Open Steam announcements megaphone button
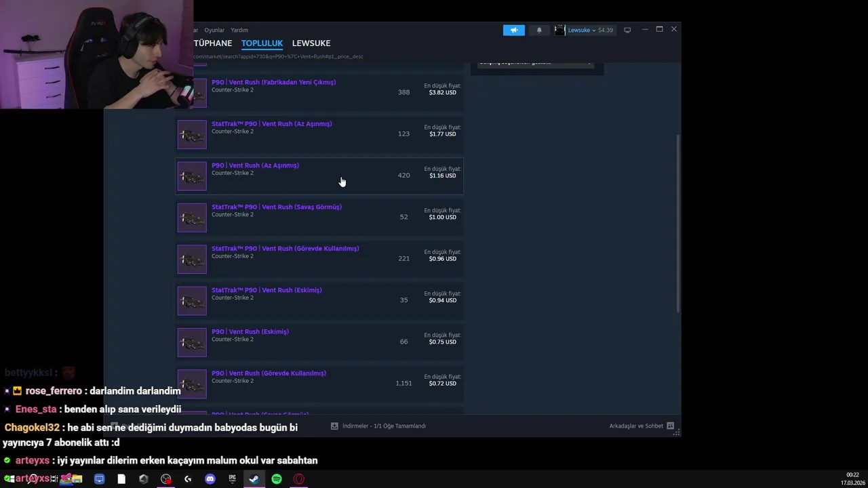 click(x=513, y=30)
